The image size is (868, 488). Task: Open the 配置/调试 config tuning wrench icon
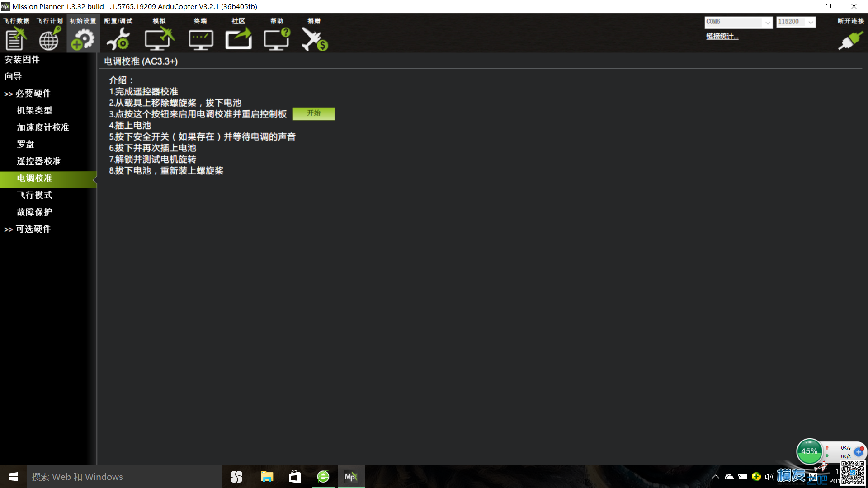[x=118, y=39]
